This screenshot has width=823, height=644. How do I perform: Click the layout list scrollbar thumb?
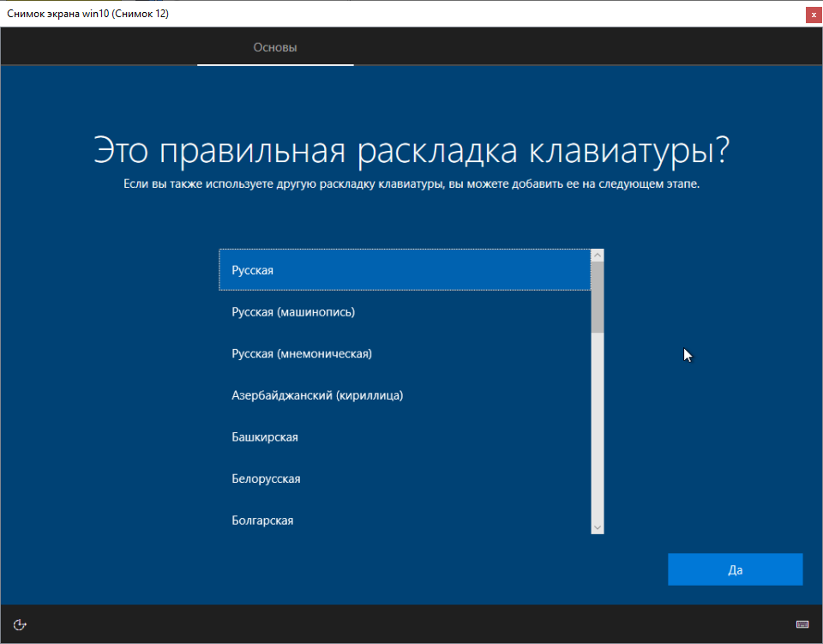pyautogui.click(x=598, y=297)
